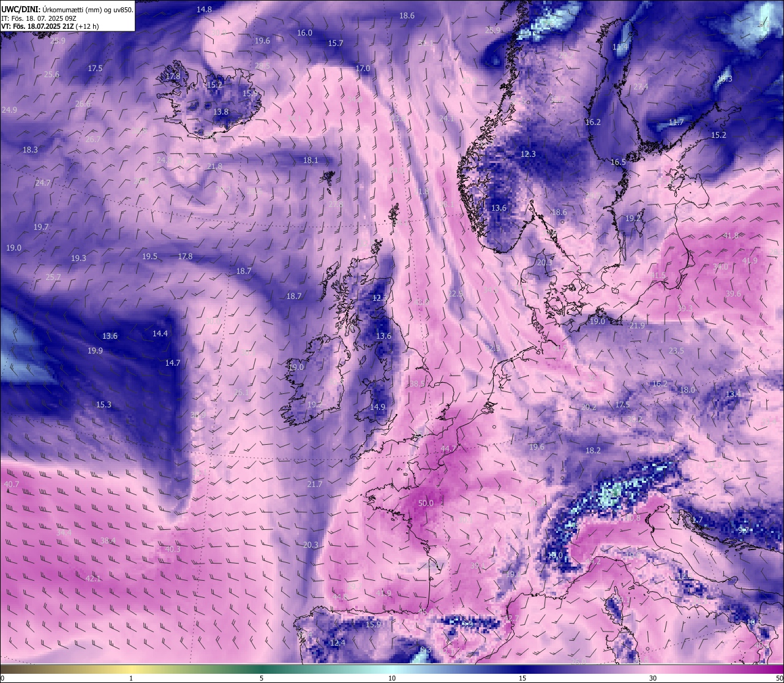Click the 14.8 value at the top edge
The width and height of the screenshot is (784, 683).
(205, 10)
